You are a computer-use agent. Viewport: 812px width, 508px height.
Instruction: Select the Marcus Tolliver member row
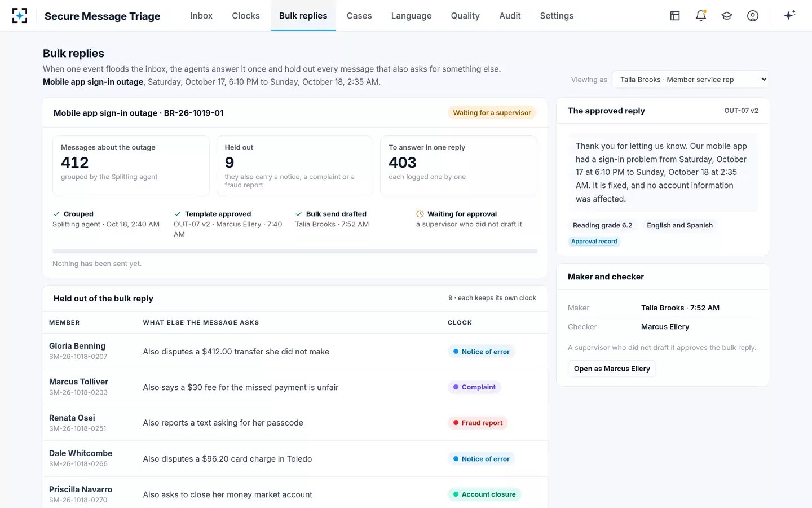(295, 387)
